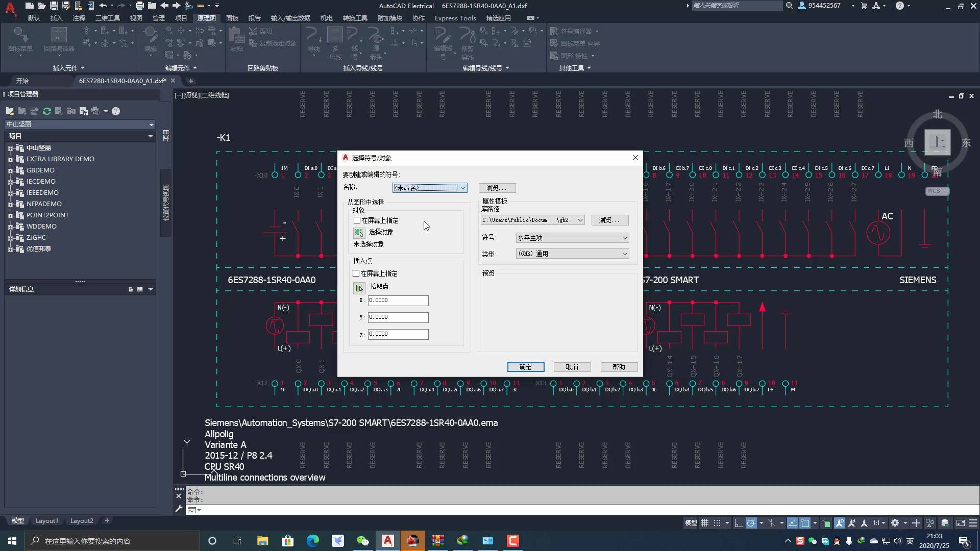Go to previous project drawing with left arrow
The width and height of the screenshot is (980, 551).
(x=164, y=6)
